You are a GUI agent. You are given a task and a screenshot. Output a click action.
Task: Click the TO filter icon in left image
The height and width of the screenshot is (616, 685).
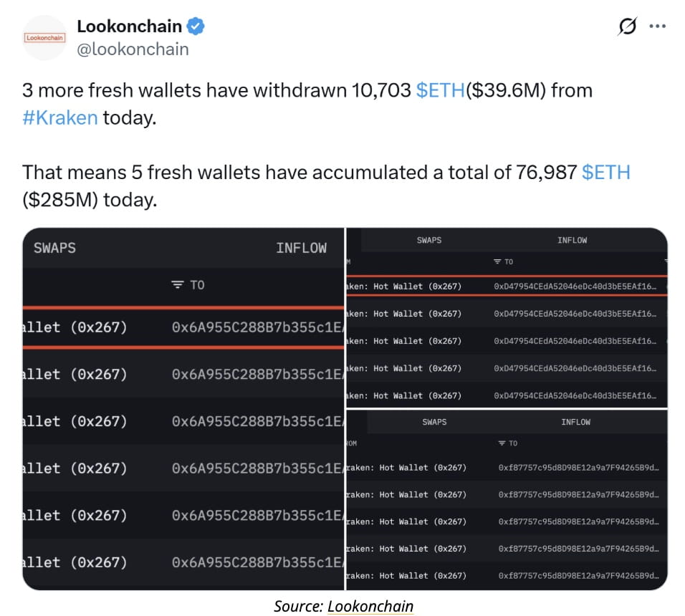coord(177,285)
